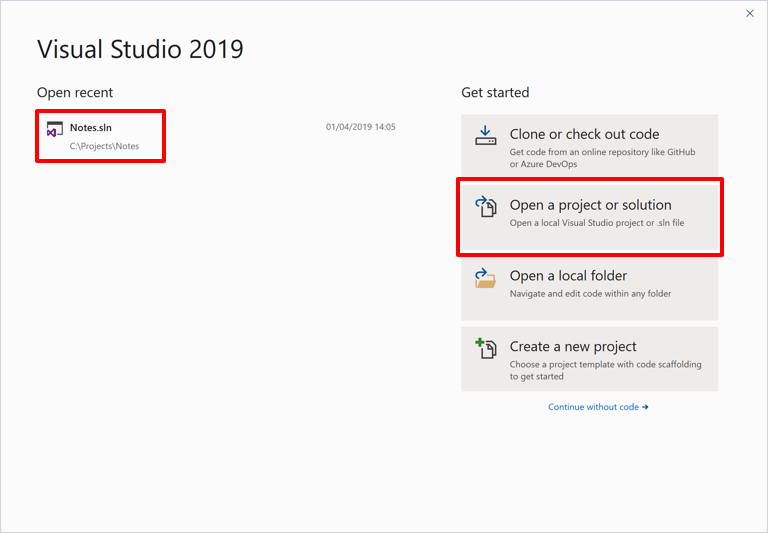Close the Visual Studio 2019 start window

pyautogui.click(x=750, y=13)
